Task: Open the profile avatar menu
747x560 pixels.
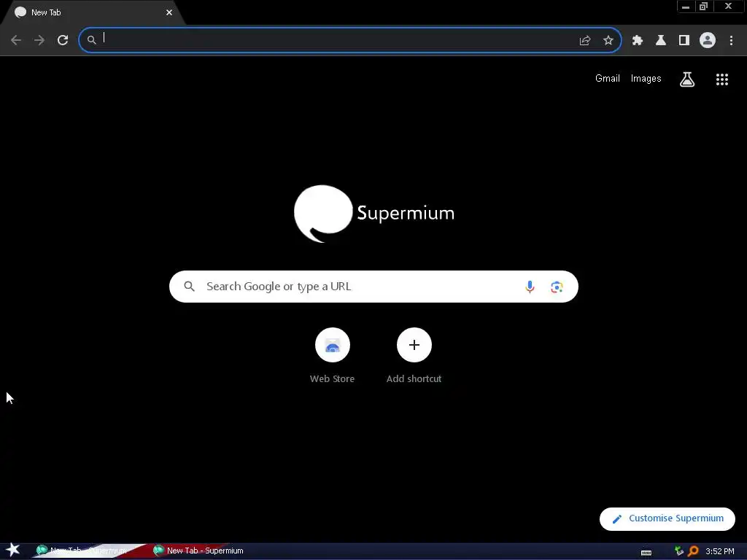Action: coord(708,40)
